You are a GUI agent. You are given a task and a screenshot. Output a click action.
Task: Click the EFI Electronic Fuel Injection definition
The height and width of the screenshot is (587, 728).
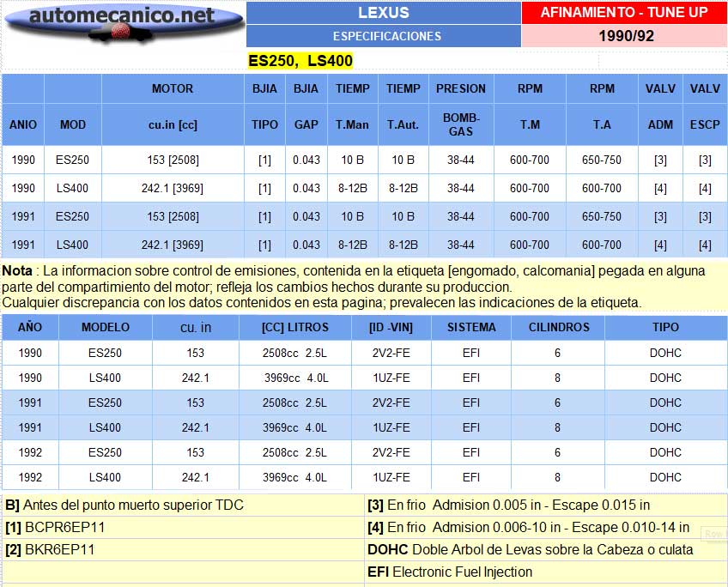(450, 572)
